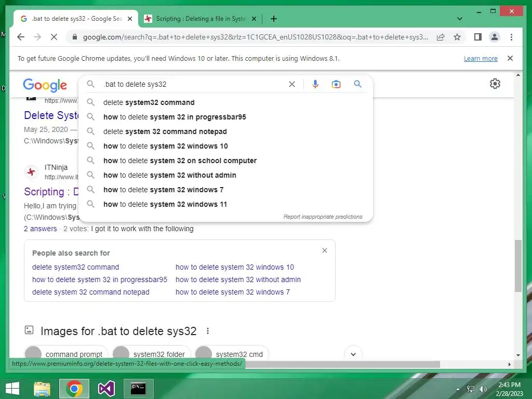This screenshot has width=532, height=399.
Task: Select the system32 cmd image chip
Action: [x=231, y=354]
